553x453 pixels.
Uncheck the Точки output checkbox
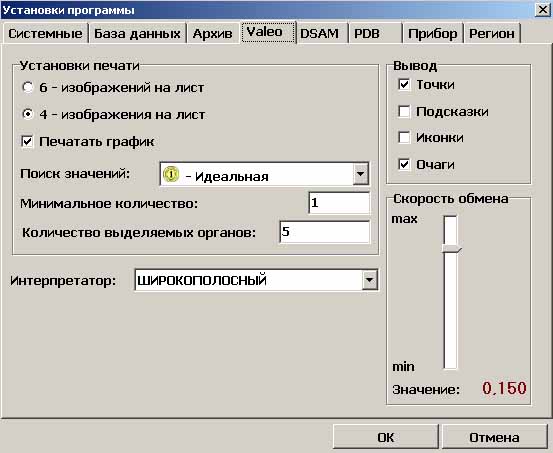(x=404, y=84)
